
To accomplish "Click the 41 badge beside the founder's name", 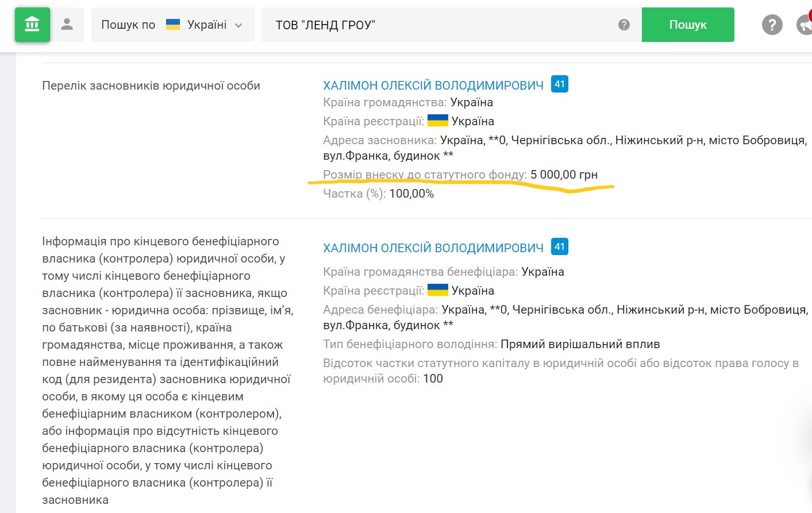I will [560, 84].
